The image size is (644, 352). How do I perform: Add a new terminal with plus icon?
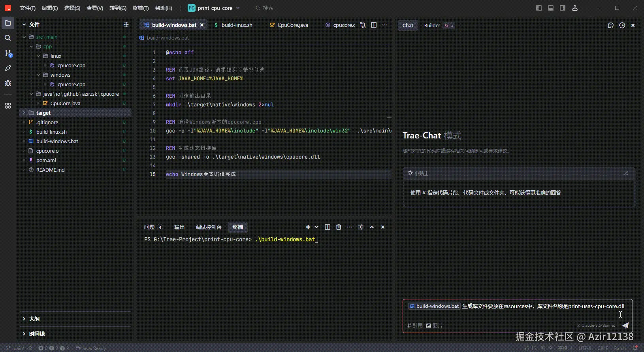[308, 227]
